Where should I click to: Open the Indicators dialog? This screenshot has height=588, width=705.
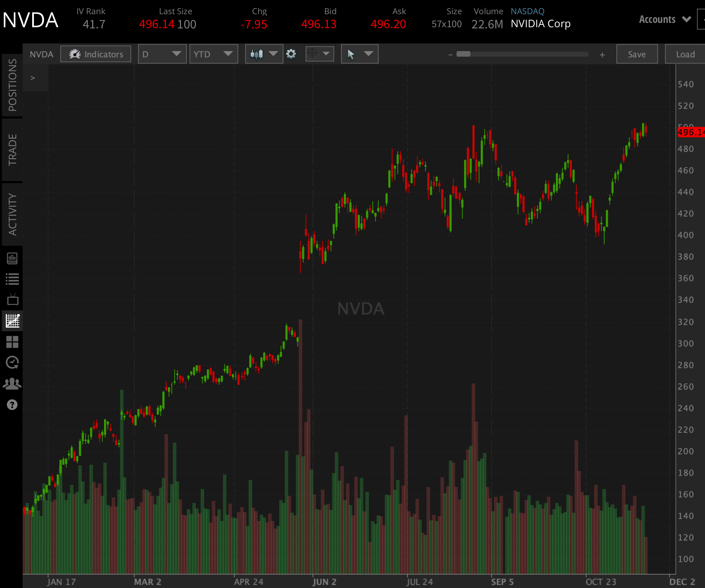96,54
